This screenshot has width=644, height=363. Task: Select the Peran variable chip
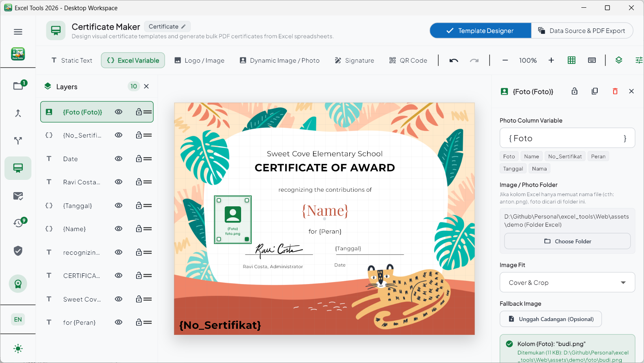pyautogui.click(x=598, y=156)
